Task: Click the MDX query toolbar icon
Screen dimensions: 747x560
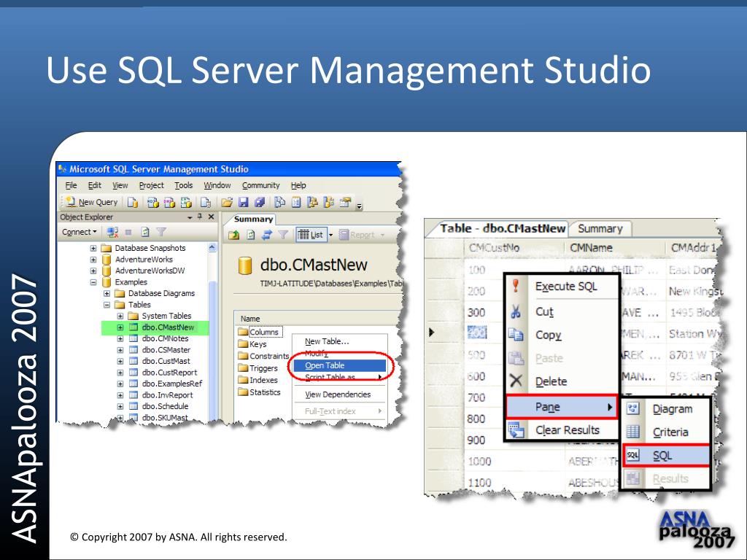Action: (x=152, y=203)
